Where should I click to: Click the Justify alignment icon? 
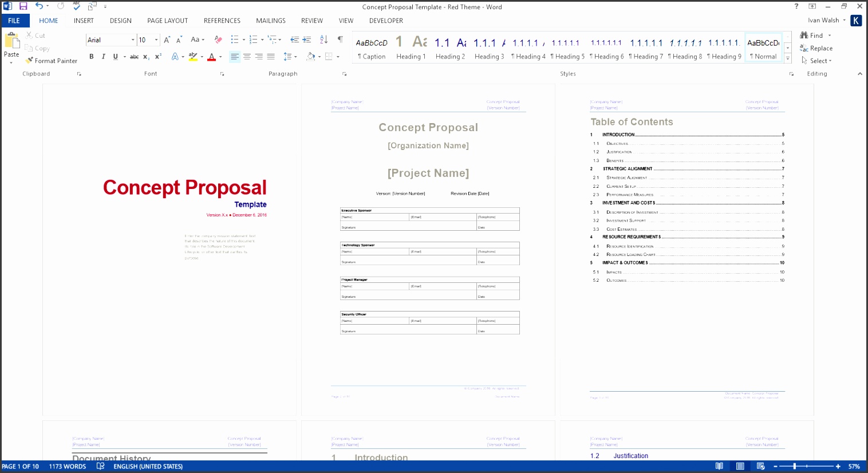pos(270,57)
